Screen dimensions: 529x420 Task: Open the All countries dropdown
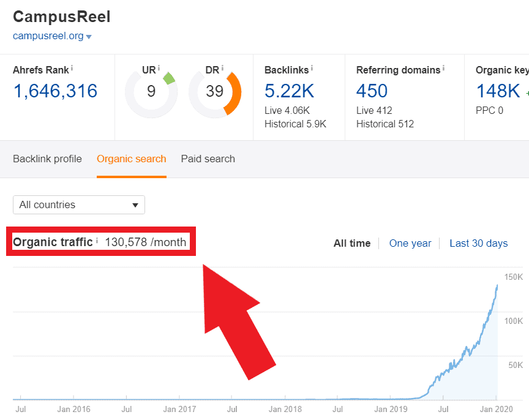click(x=79, y=204)
